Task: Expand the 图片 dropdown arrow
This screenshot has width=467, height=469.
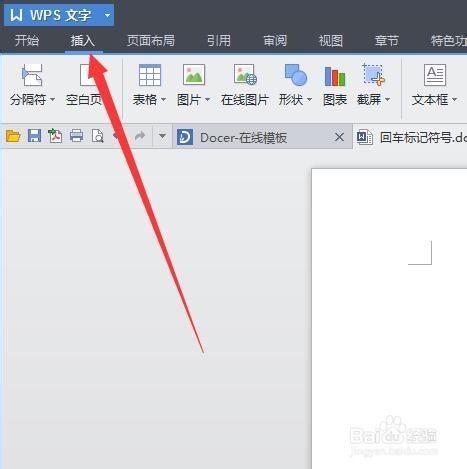Action: (207, 99)
